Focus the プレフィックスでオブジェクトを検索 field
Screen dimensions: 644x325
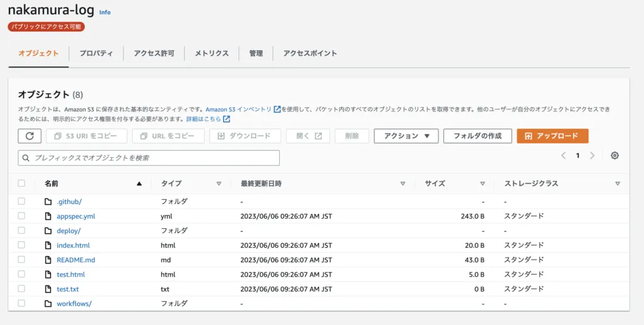coord(148,158)
